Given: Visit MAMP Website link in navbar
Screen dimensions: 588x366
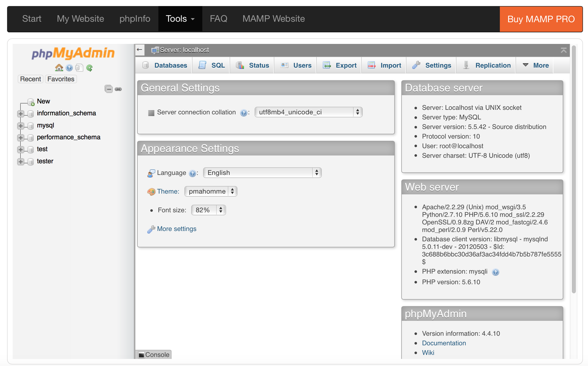Looking at the screenshot, I should [274, 19].
